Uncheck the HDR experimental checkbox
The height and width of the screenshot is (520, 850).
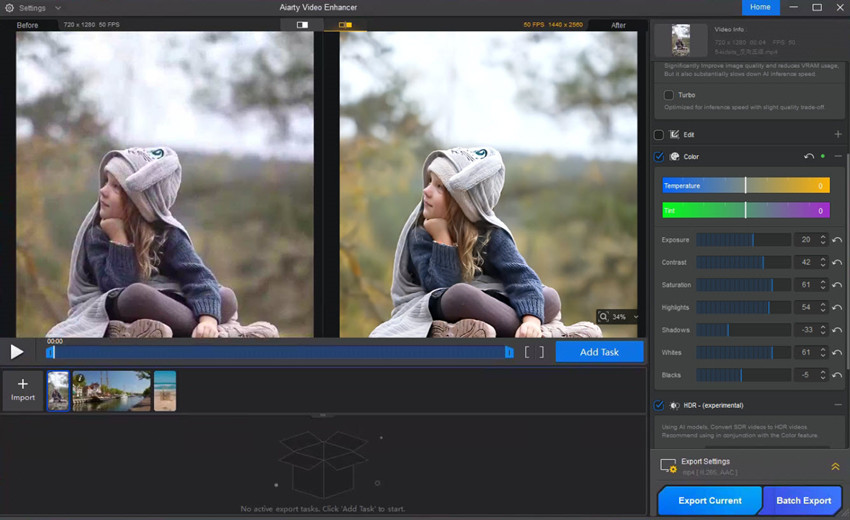click(659, 405)
